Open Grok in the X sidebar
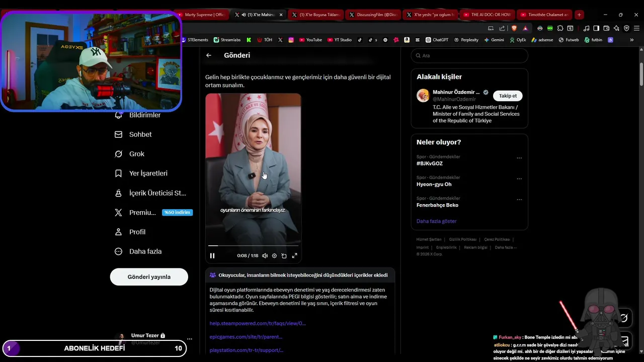This screenshot has width=644, height=362. [130, 154]
